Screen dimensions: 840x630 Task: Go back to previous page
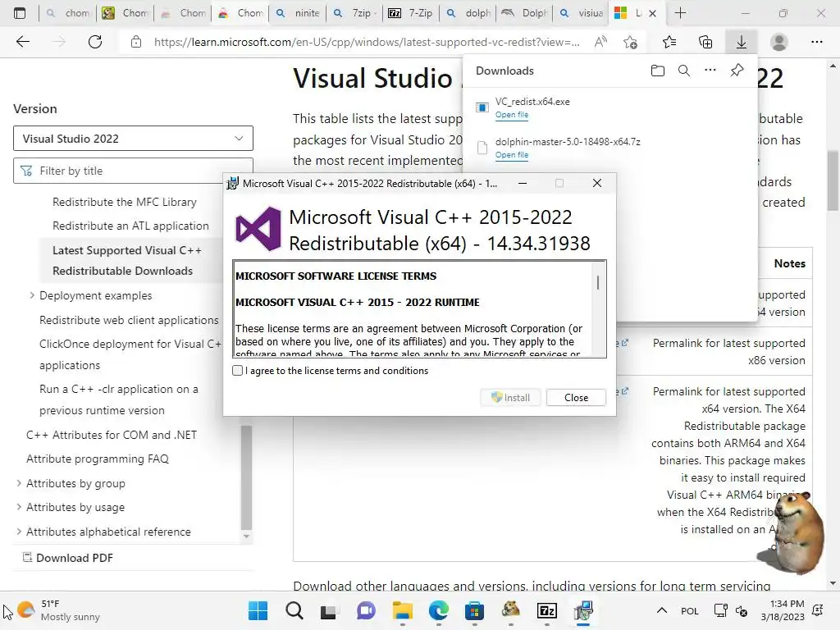click(x=23, y=42)
